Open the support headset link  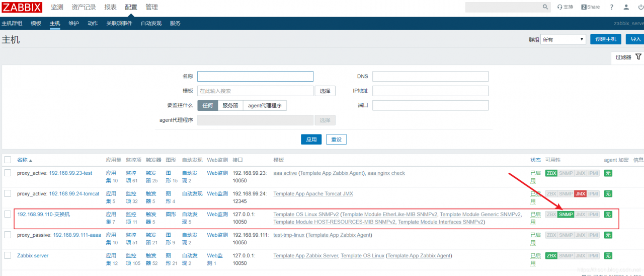pos(565,7)
